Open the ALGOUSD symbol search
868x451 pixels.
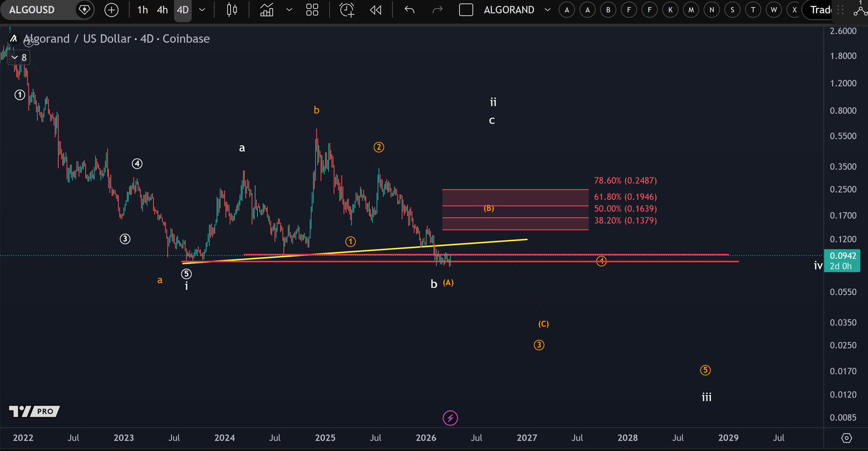coord(32,10)
